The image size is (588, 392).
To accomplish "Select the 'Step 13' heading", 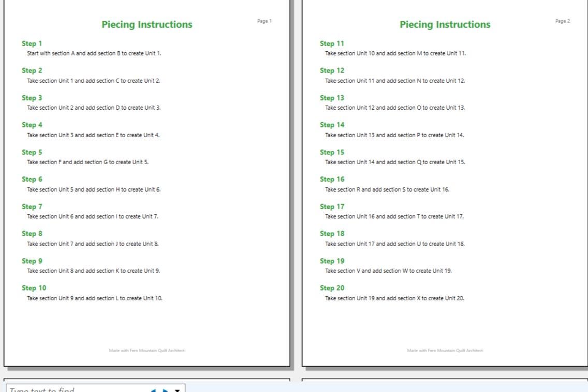I will (x=332, y=98).
